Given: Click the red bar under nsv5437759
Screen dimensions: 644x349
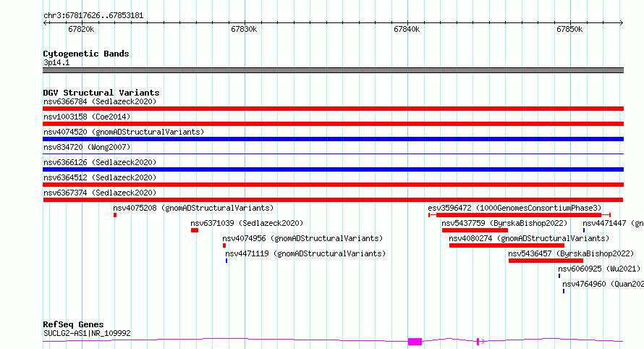Looking at the screenshot, I should pos(475,230).
